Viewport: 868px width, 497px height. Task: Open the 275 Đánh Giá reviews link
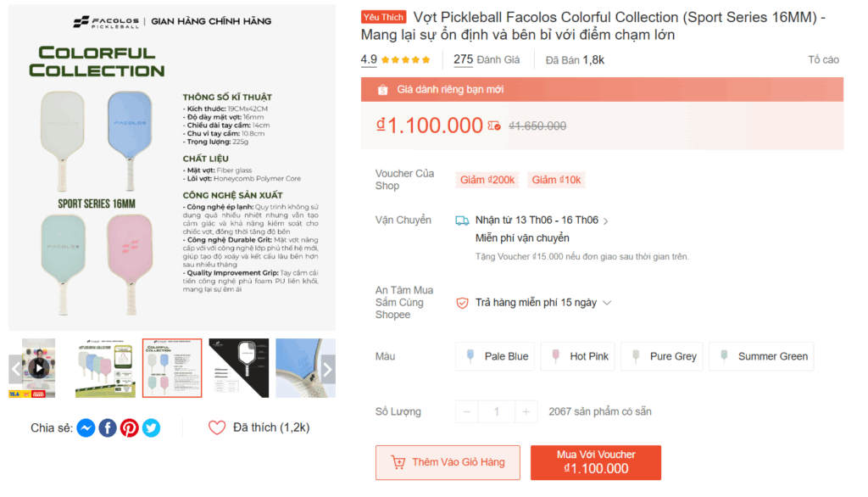(487, 60)
